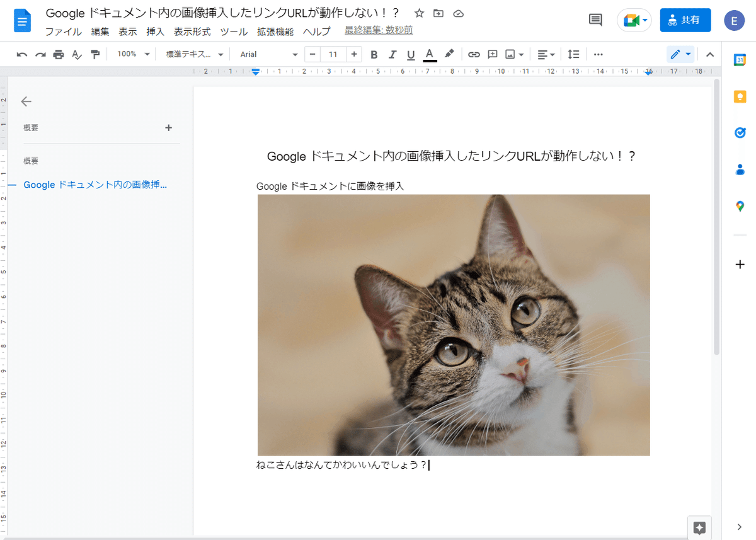Viewport: 756px width, 540px height.
Task: Open spelling and grammar check icon
Action: (76, 54)
